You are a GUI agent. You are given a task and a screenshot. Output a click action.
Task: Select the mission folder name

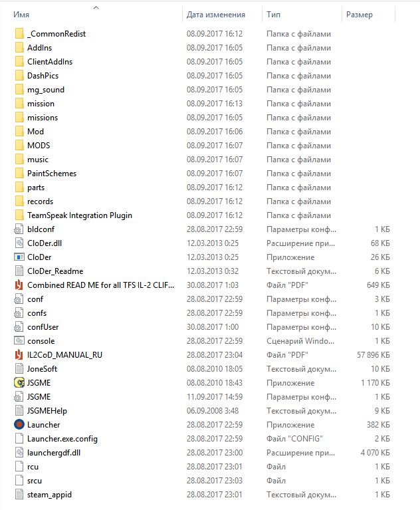pyautogui.click(x=41, y=104)
